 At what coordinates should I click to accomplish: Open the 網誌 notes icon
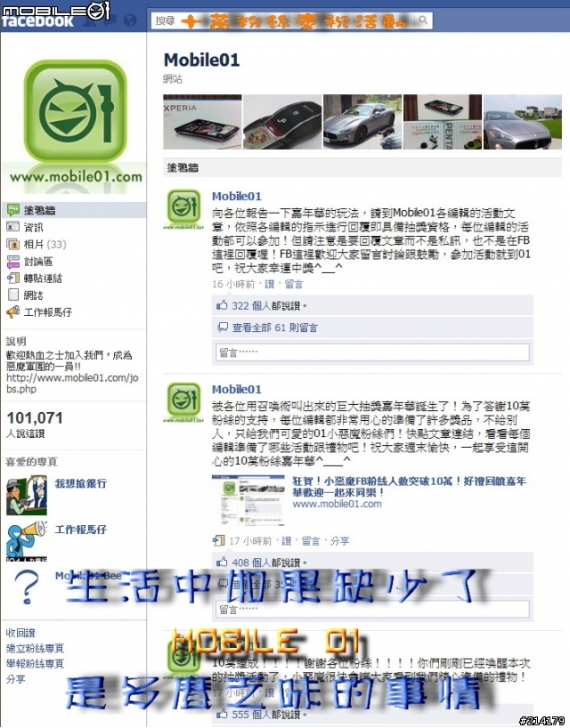click(x=13, y=295)
